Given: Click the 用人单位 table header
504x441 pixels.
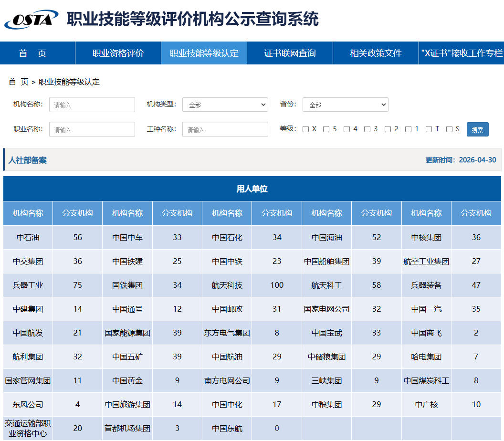Looking at the screenshot, I should pos(252,189).
